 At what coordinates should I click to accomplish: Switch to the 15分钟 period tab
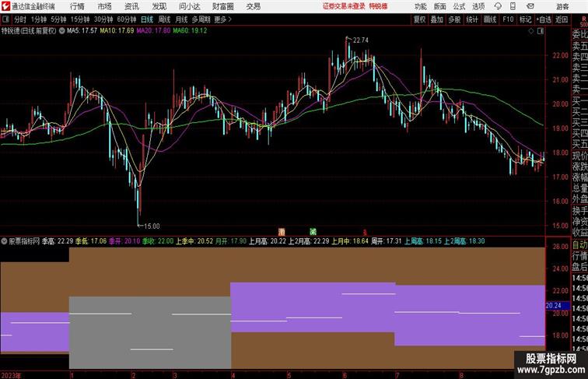tap(80, 19)
